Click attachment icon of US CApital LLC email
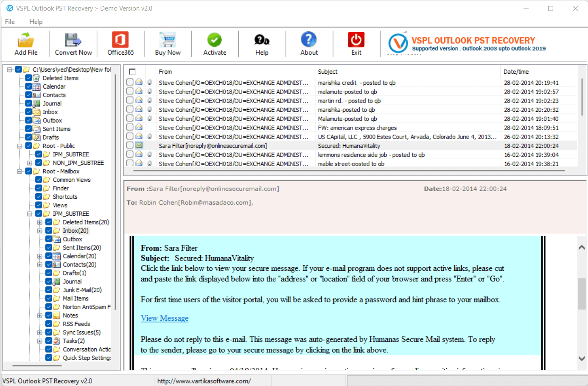Screen dimensions: 588x386 click(x=150, y=136)
